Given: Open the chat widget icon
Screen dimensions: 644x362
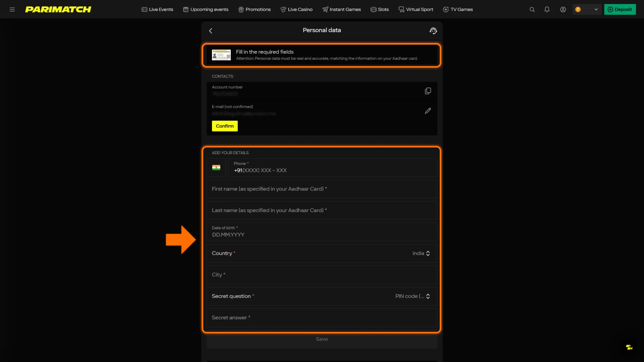Looking at the screenshot, I should pyautogui.click(x=629, y=347).
